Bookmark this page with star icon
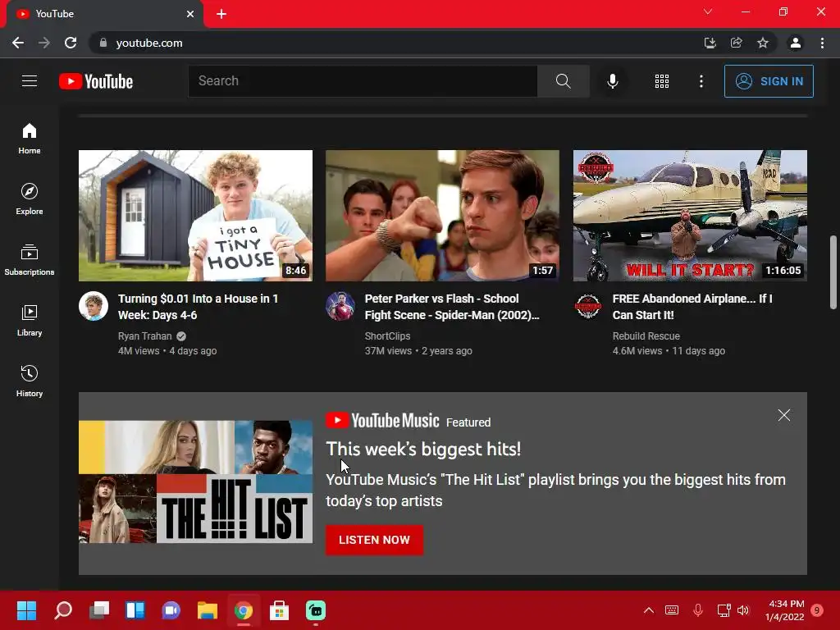 [x=763, y=43]
